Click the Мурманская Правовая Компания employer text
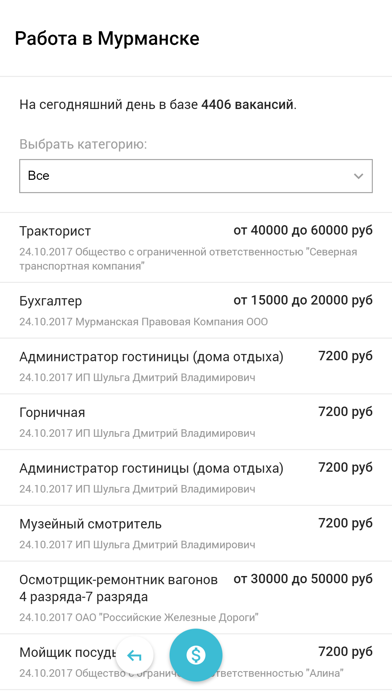 (171, 322)
